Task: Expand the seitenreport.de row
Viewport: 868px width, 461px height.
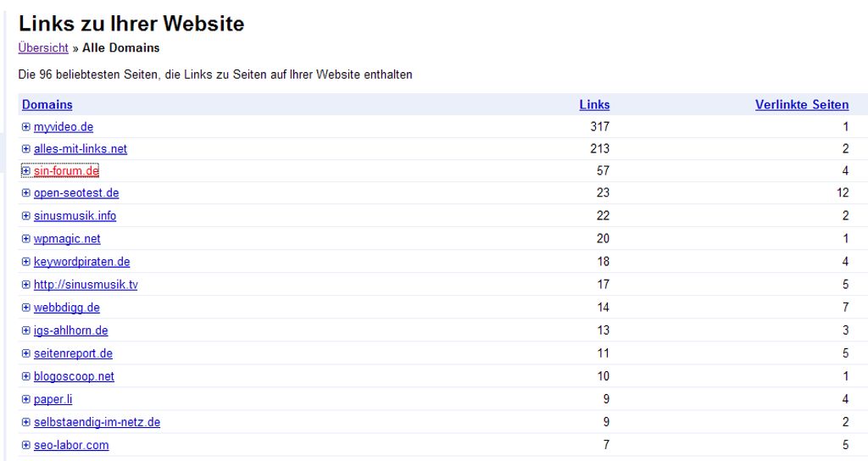Action: (26, 353)
